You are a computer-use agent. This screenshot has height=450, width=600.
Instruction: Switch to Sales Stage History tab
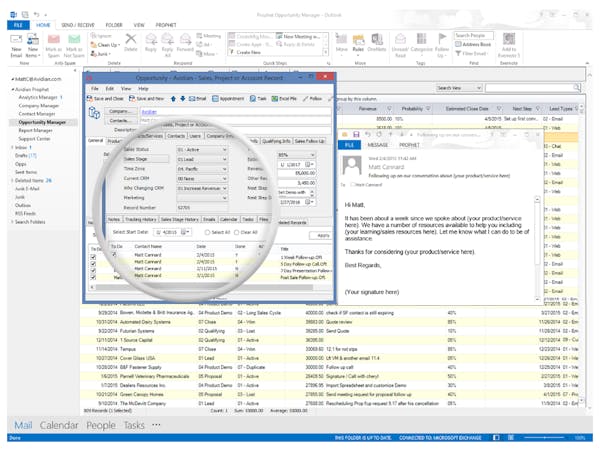point(179,219)
